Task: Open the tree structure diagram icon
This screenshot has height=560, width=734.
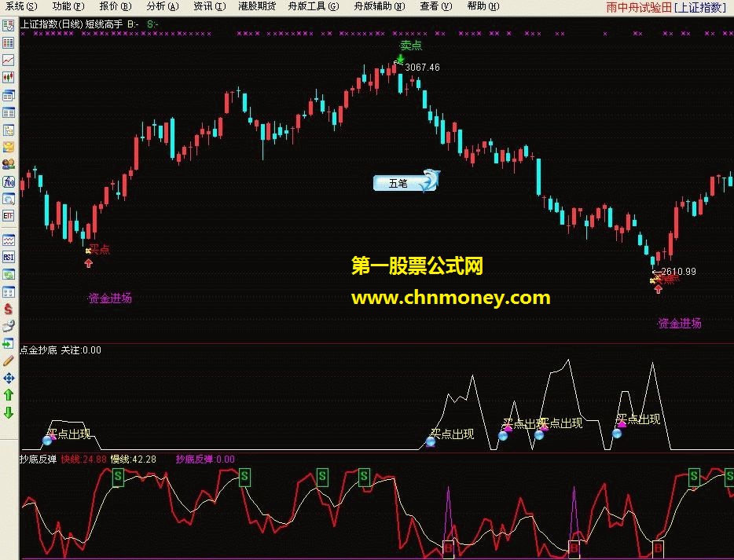Action: [x=8, y=130]
